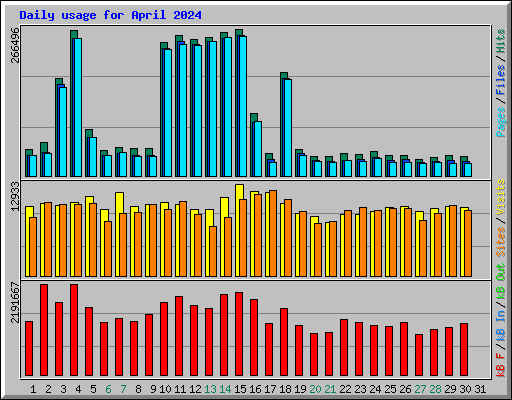Click the 'kB In' legend label
Image resolution: width=512 pixels, height=400 pixels.
click(501, 325)
